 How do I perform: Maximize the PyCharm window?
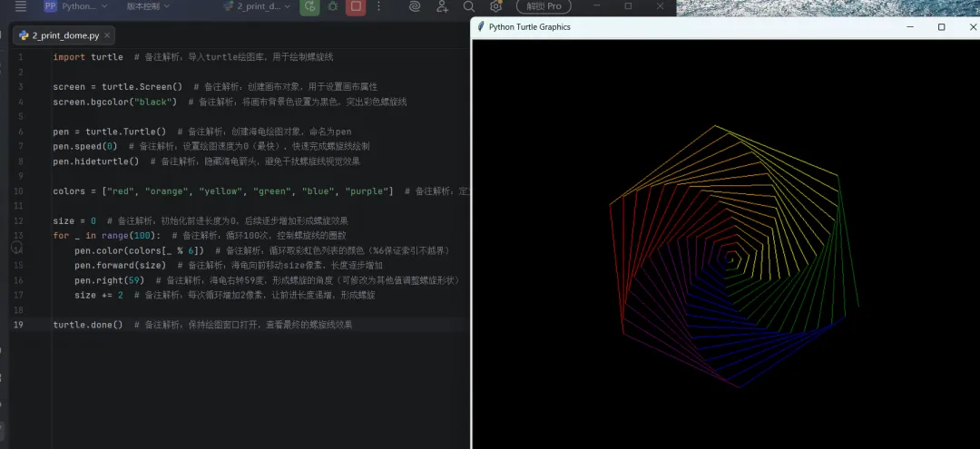click(628, 6)
